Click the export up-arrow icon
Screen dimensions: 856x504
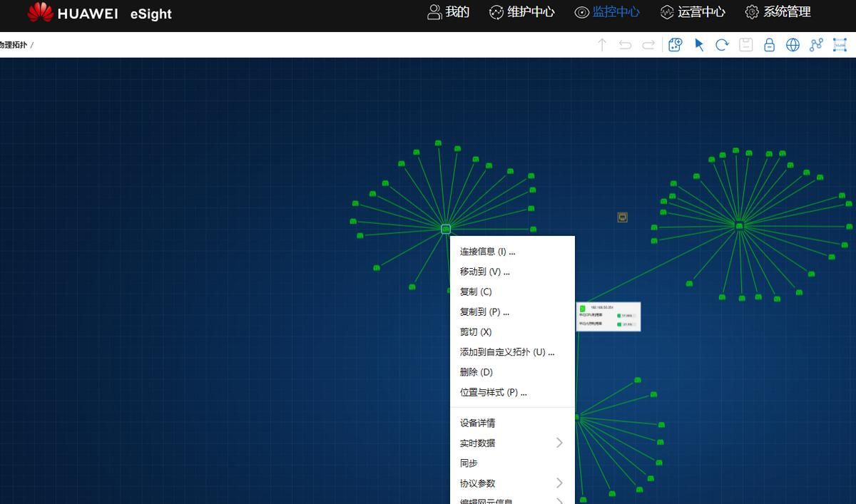(601, 44)
